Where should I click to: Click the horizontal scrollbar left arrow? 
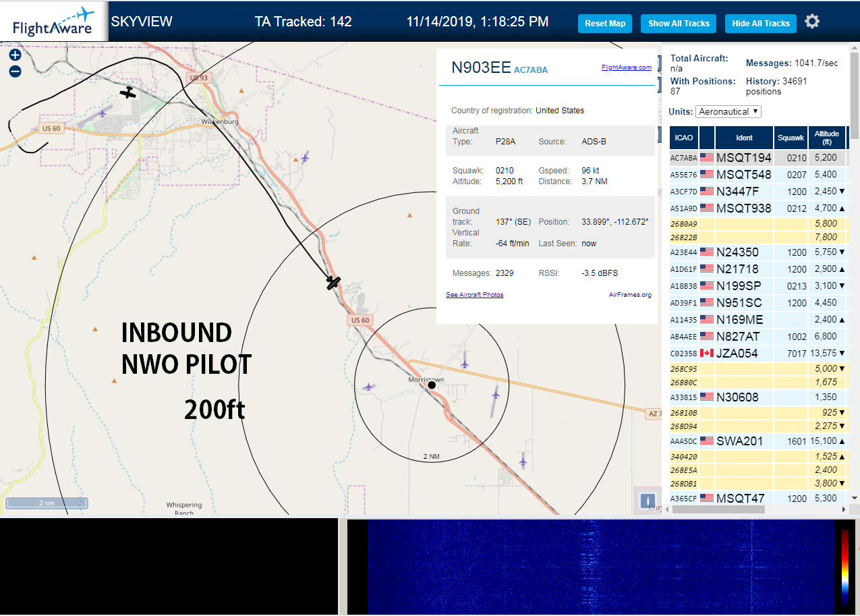667,509
